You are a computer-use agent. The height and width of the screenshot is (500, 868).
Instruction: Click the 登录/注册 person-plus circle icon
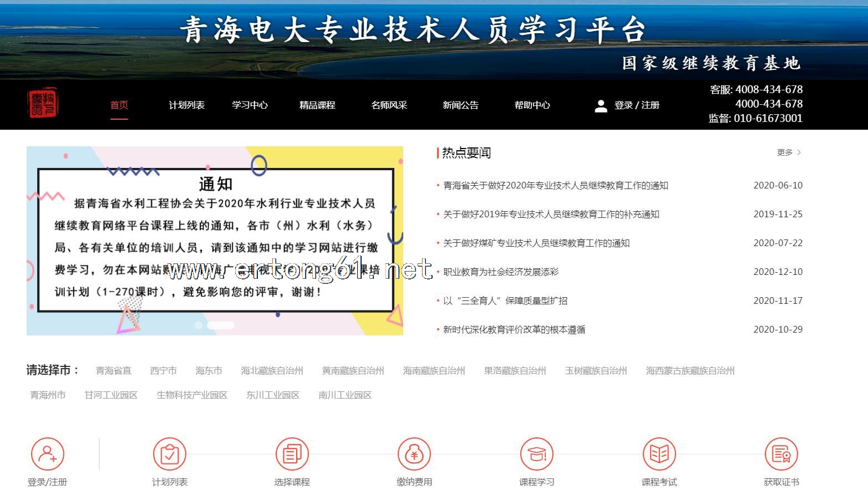(x=47, y=454)
